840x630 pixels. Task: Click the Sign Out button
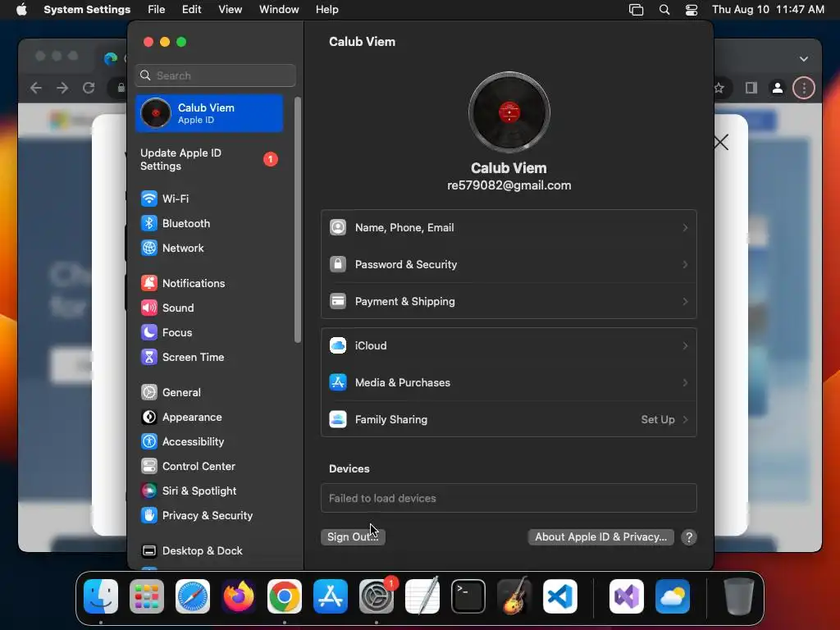353,537
